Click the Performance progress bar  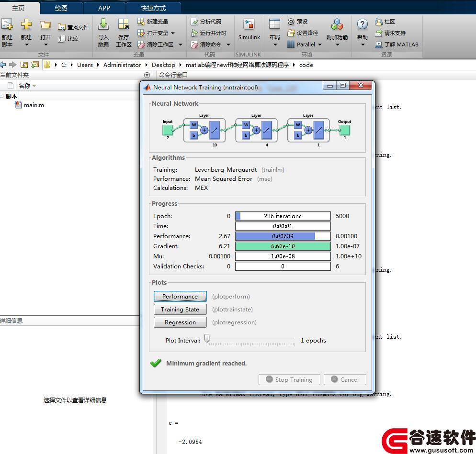coord(283,236)
